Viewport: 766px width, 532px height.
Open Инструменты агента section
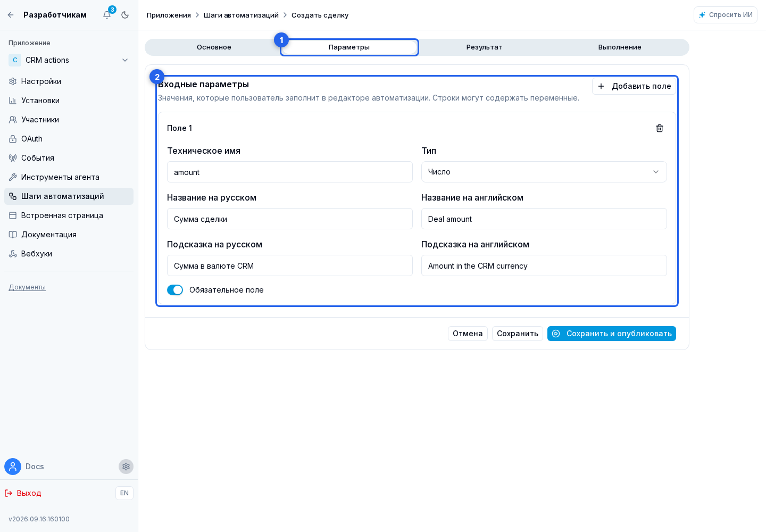(69, 177)
